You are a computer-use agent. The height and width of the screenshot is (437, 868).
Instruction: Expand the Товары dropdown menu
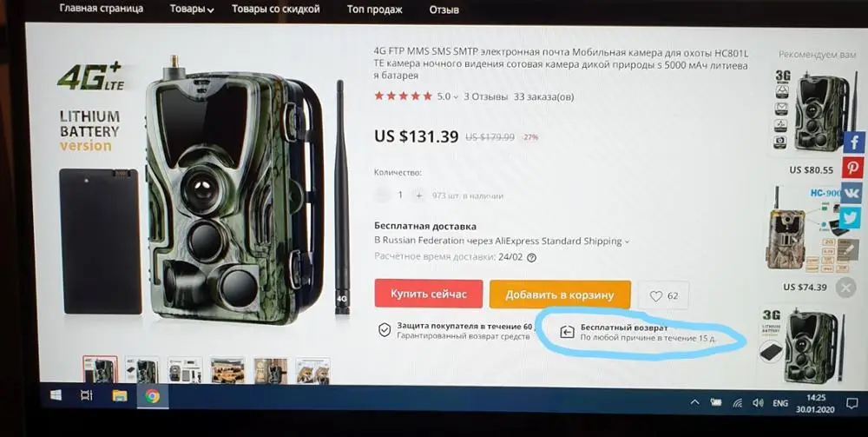pos(192,10)
